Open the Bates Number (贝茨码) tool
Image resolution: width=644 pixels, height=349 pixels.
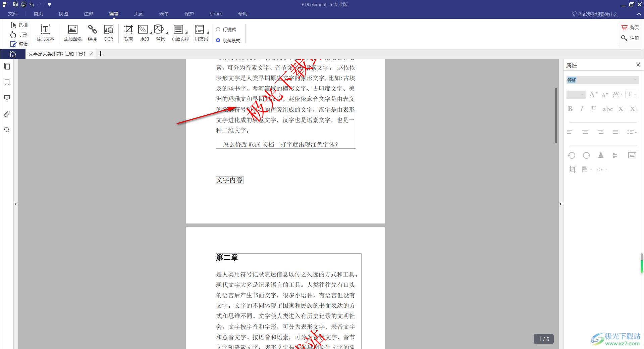[201, 33]
